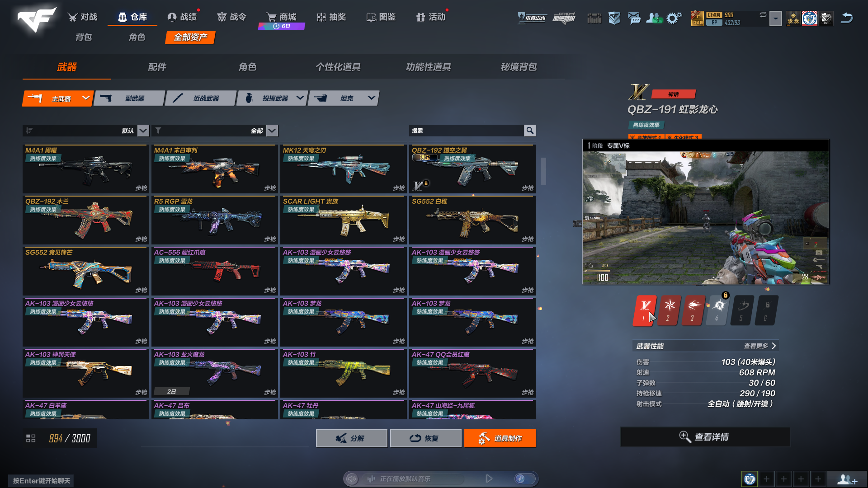The image size is (868, 488).
Task: Click the 按Enter键开始聊天 chat prompt
Action: 42,481
